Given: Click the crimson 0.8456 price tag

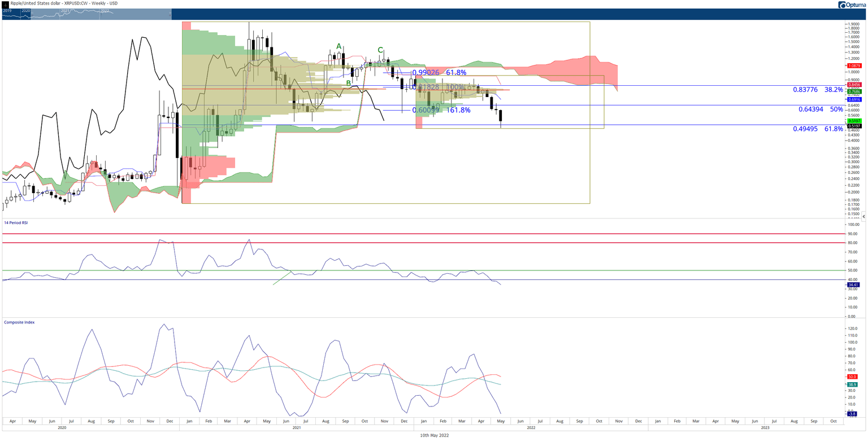Looking at the screenshot, I should [853, 85].
